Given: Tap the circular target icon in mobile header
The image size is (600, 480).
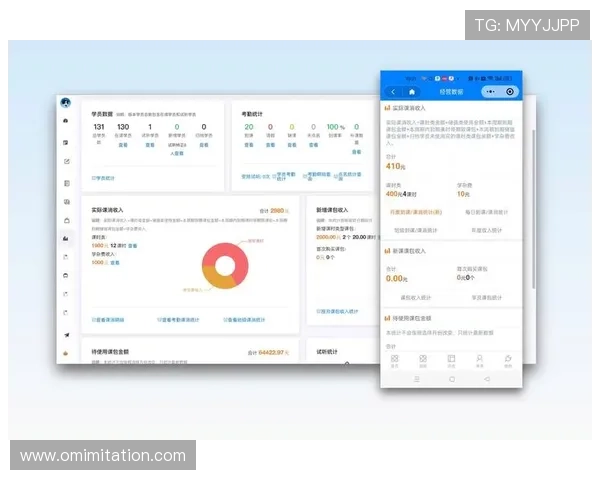Looking at the screenshot, I should pos(510,91).
